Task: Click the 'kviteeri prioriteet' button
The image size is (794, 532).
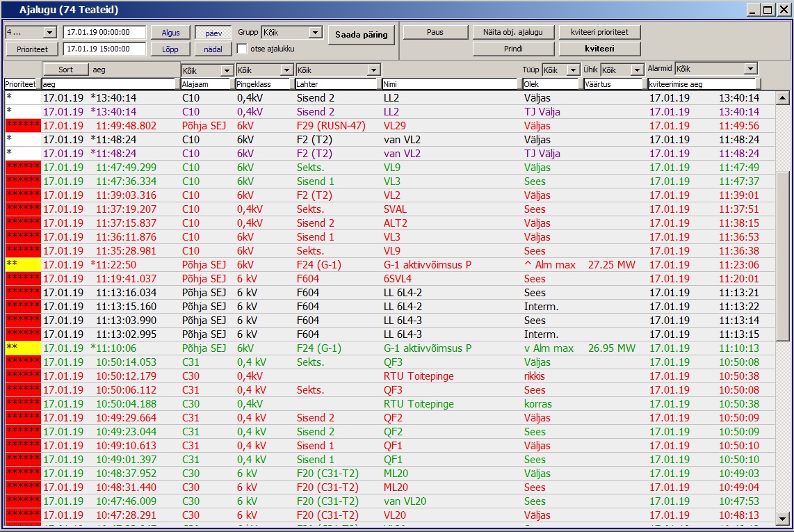Action: (x=599, y=33)
